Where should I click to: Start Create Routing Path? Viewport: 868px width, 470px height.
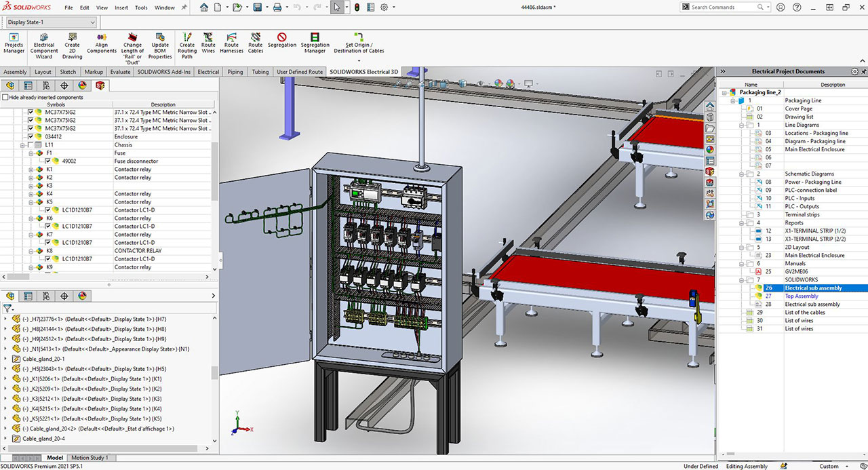click(187, 46)
